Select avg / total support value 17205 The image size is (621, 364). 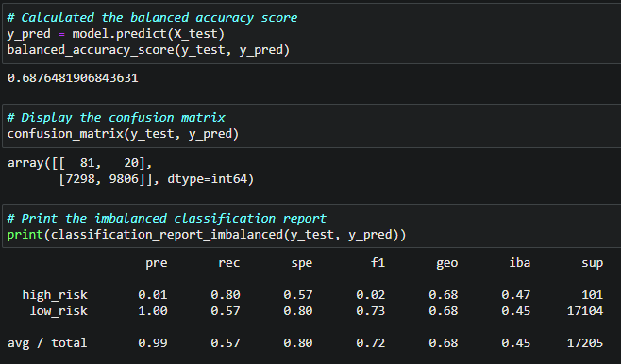tap(585, 343)
